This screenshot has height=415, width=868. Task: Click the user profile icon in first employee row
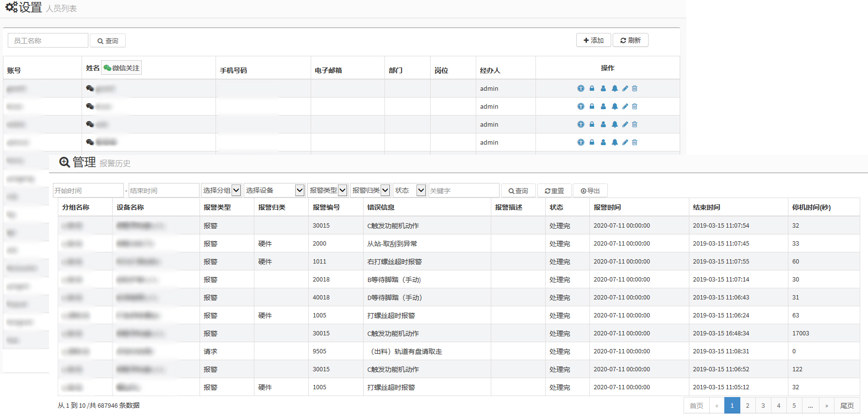[x=603, y=88]
